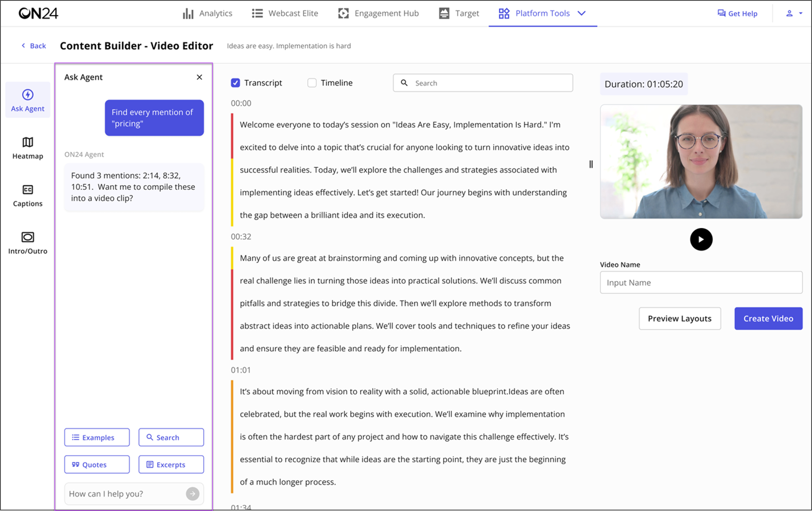812x511 pixels.
Task: Open the Ask Agent sidebar tool
Action: (x=28, y=100)
